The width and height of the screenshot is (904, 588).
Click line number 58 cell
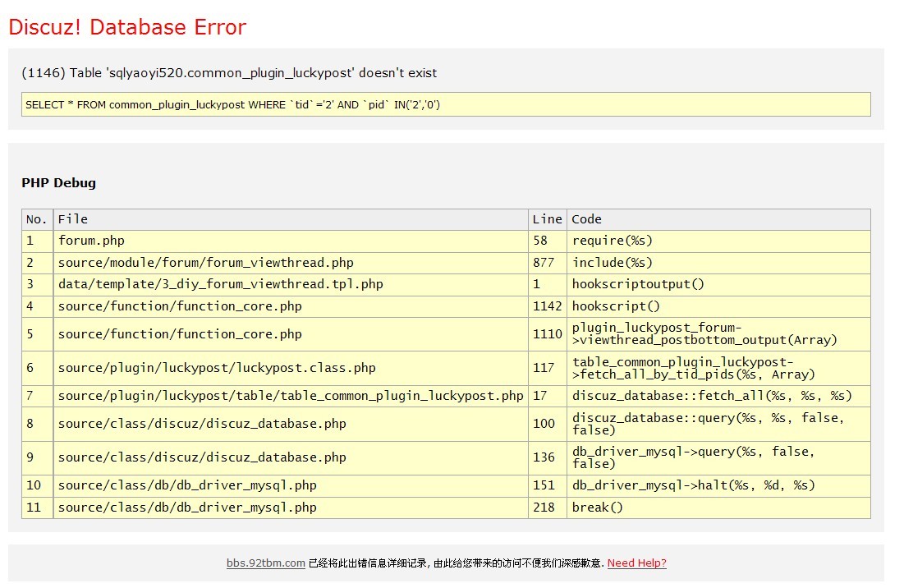pos(547,241)
